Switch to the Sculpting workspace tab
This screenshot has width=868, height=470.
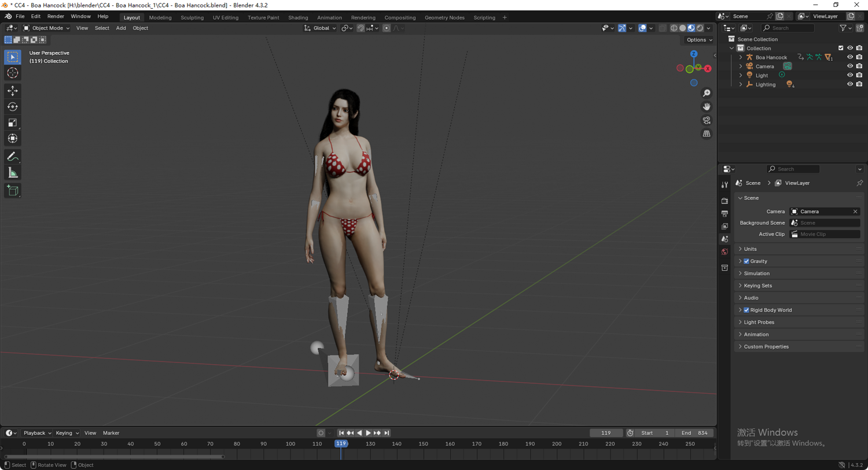(x=192, y=17)
